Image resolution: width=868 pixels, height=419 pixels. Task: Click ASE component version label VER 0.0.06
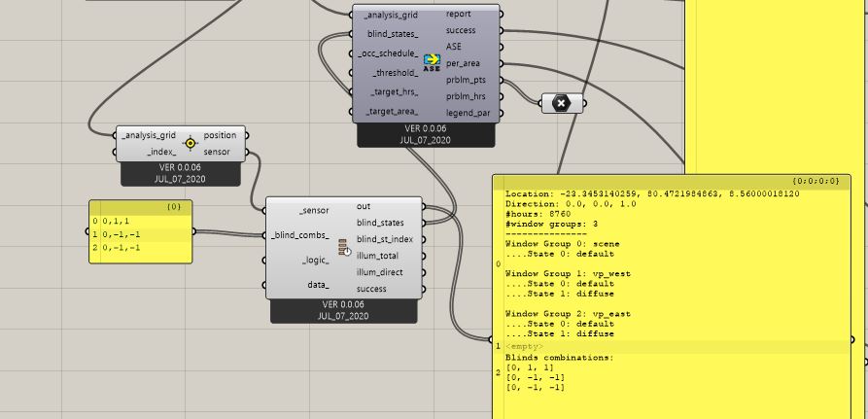pos(425,128)
